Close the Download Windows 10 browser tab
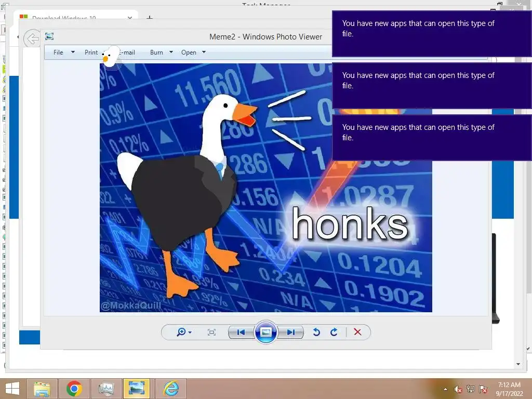This screenshot has width=532, height=399. pyautogui.click(x=129, y=18)
